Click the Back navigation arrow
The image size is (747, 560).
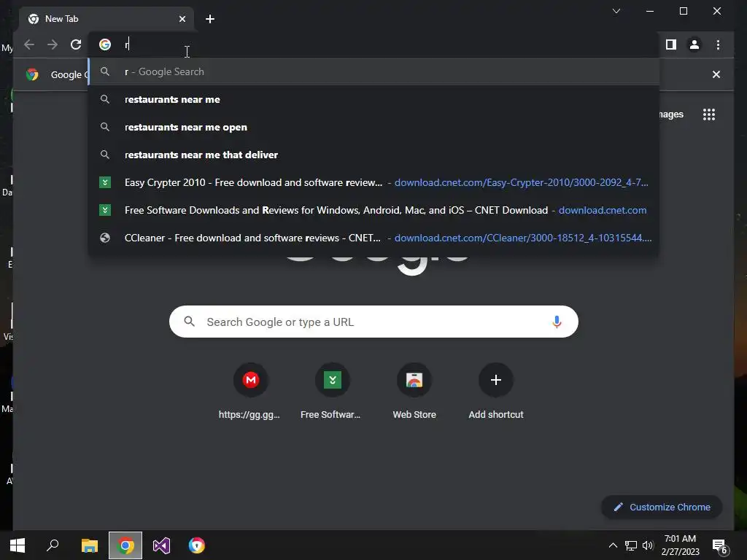(29, 44)
